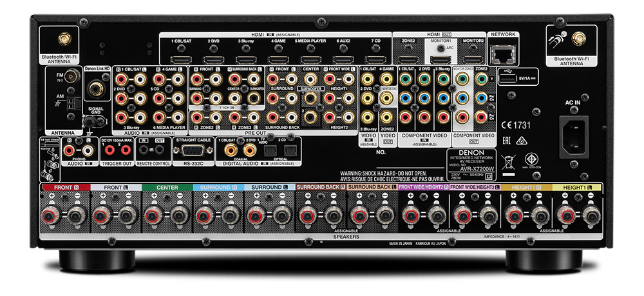
Task: Select the Denon Link HD jack
Action: (x=97, y=88)
